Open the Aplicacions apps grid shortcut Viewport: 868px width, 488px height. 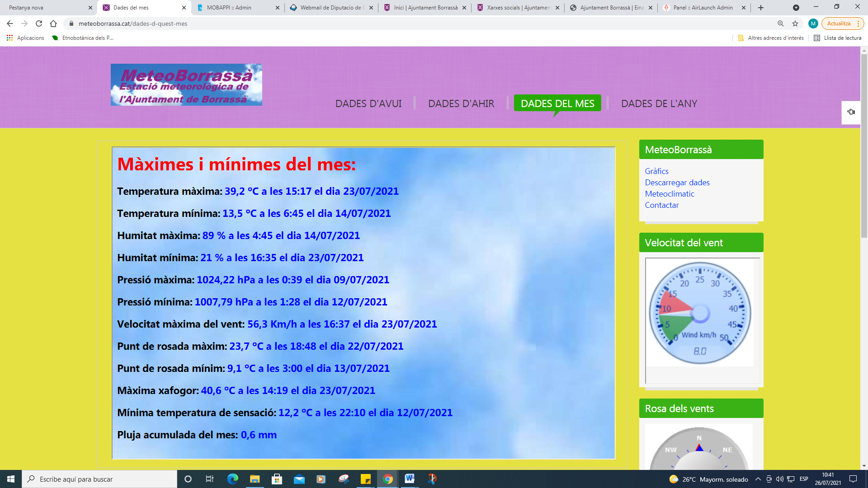[x=25, y=38]
